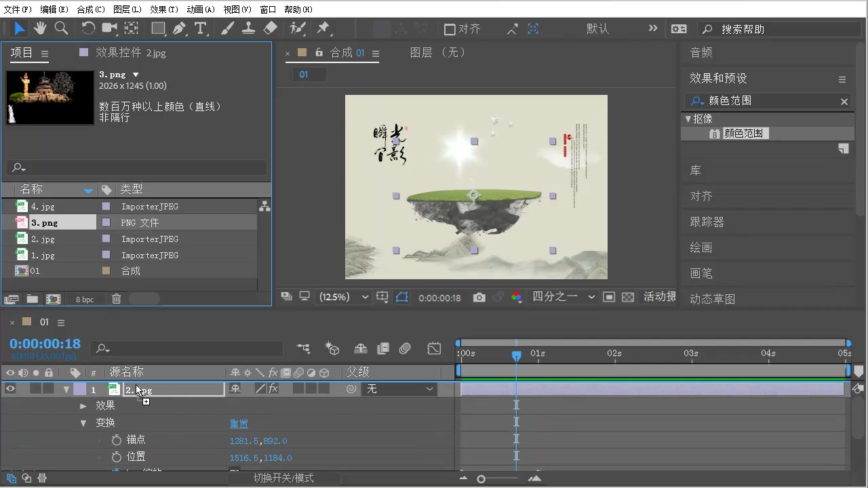Select the Brush tool

(227, 28)
